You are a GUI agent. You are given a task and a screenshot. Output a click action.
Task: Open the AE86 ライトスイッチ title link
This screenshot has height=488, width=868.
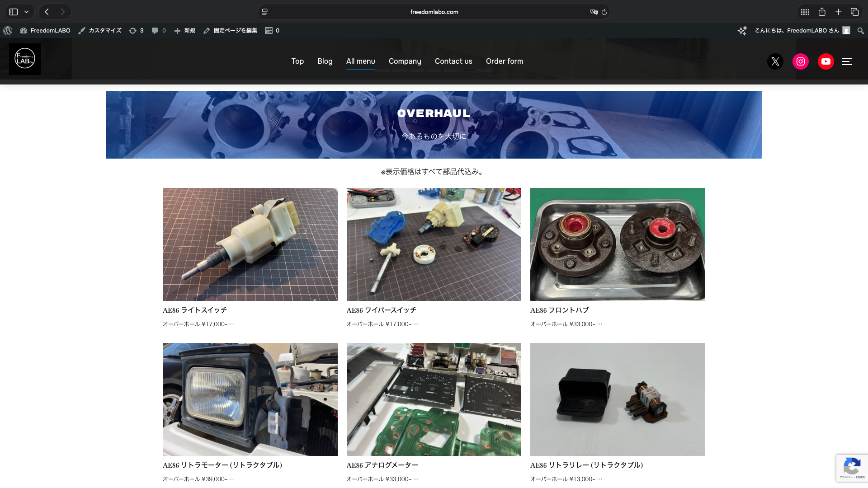[195, 310]
